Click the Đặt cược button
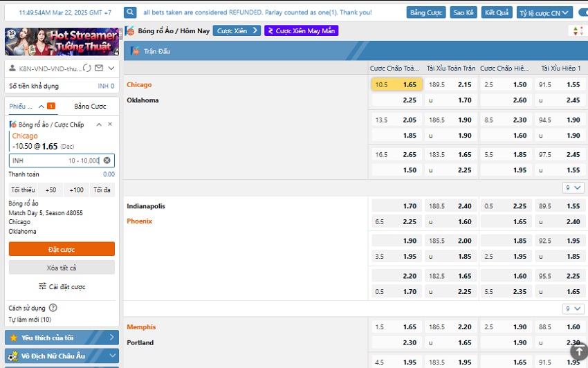The width and height of the screenshot is (588, 368). point(62,249)
